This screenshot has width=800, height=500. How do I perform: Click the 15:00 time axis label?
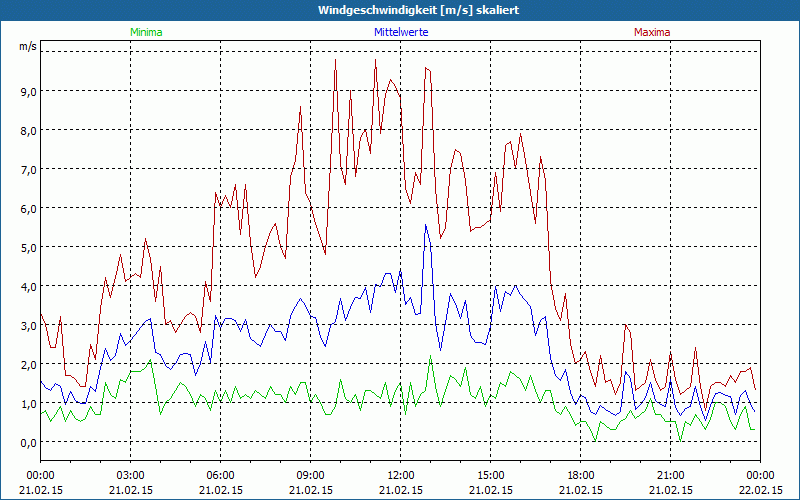point(490,476)
